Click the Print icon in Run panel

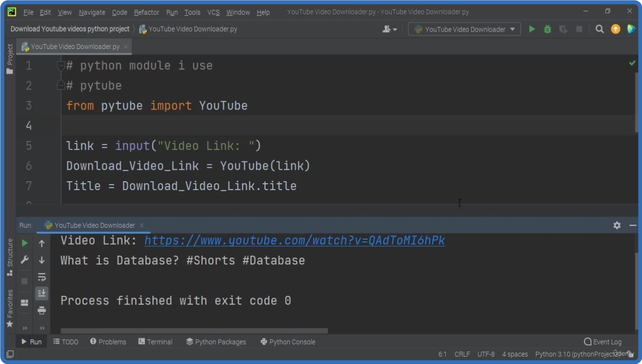click(x=42, y=311)
